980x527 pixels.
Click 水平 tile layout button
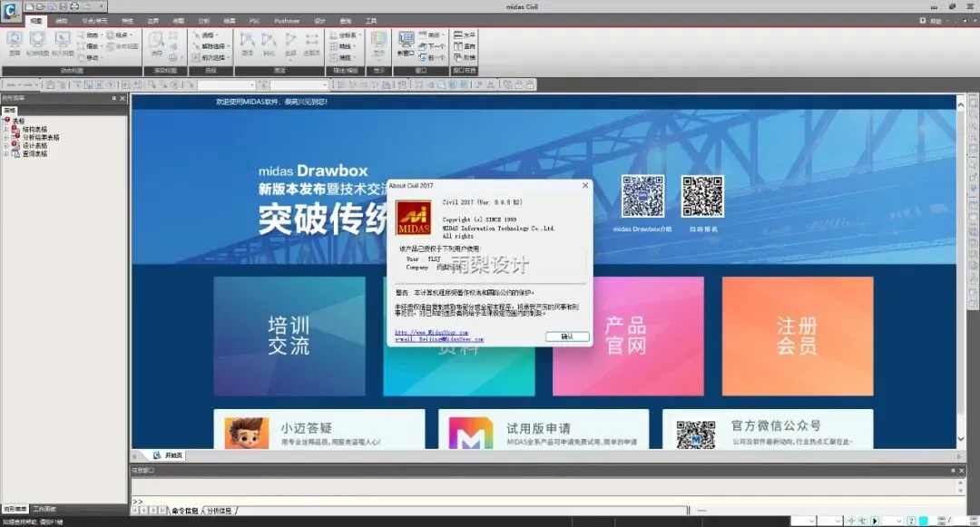(465, 35)
